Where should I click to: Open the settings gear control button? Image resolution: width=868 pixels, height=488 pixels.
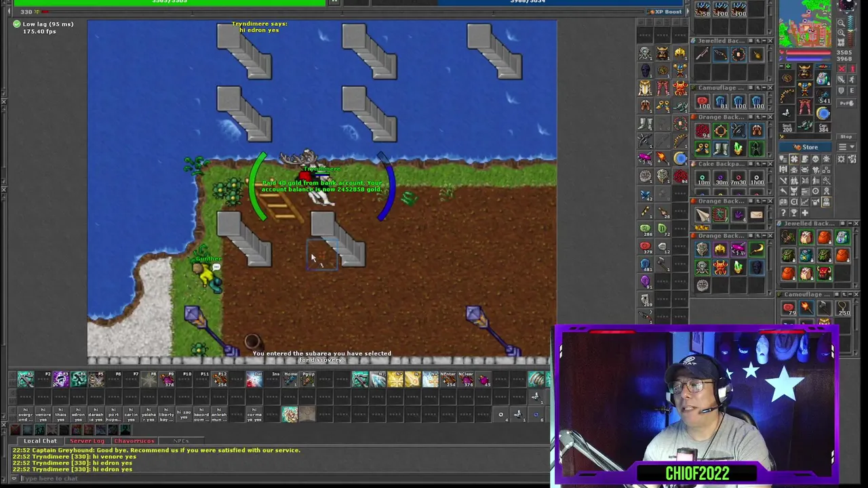pyautogui.click(x=841, y=159)
